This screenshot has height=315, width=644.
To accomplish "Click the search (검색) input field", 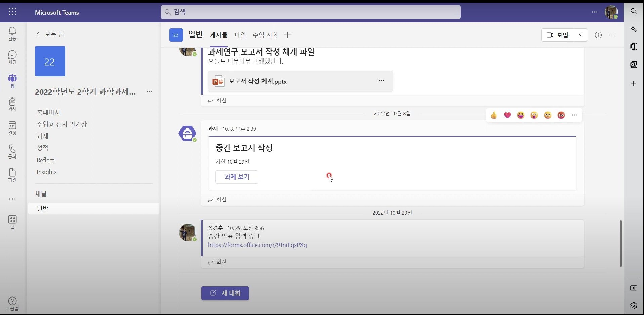I will (x=311, y=12).
